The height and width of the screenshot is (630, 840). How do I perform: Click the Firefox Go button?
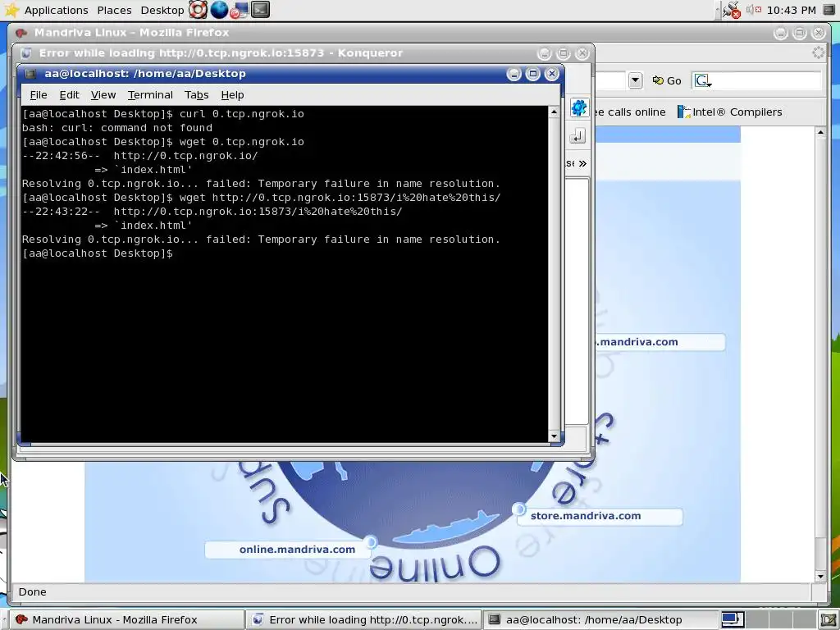[x=666, y=80]
